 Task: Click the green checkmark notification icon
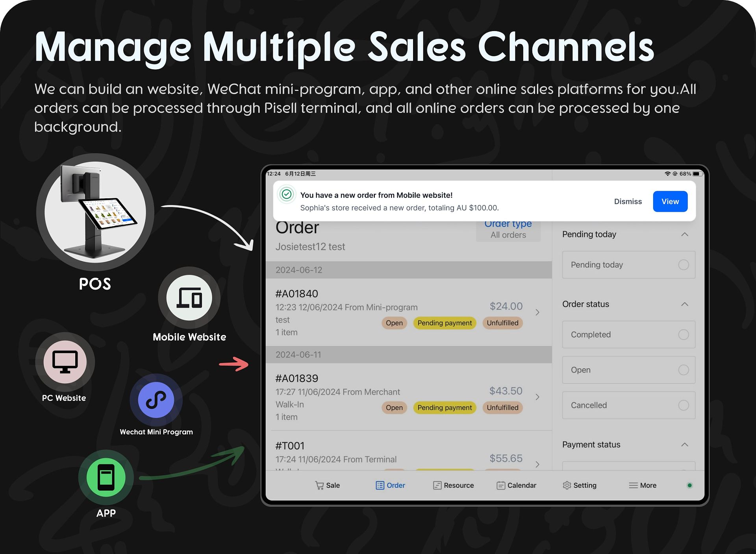287,194
